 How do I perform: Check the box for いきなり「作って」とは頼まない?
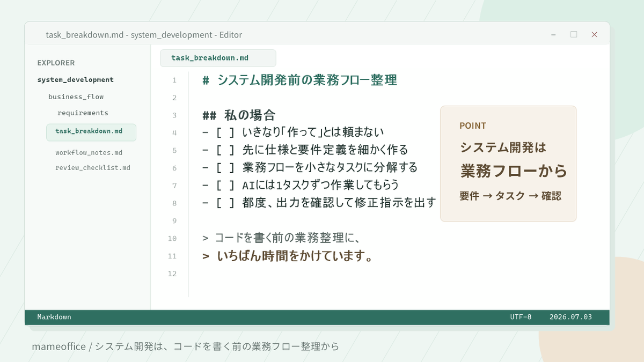point(225,132)
